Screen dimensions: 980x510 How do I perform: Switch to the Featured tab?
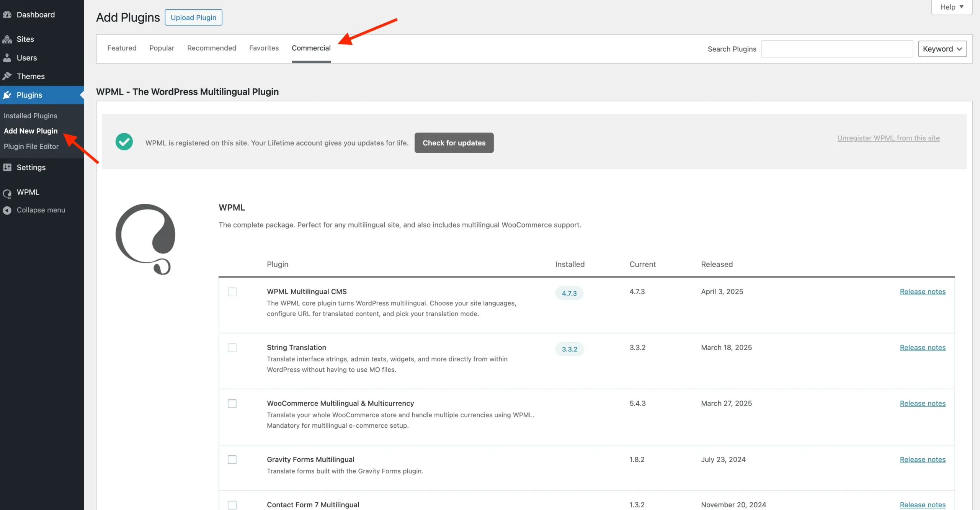click(122, 48)
